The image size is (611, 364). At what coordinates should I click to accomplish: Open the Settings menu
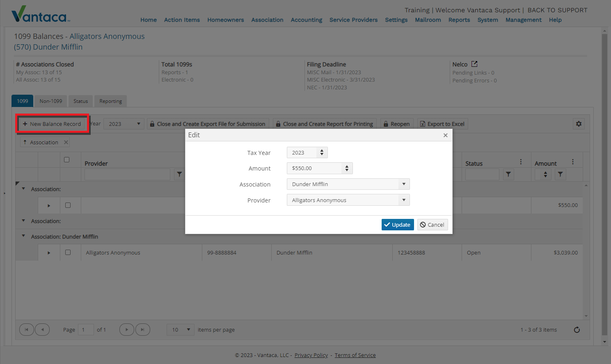396,20
